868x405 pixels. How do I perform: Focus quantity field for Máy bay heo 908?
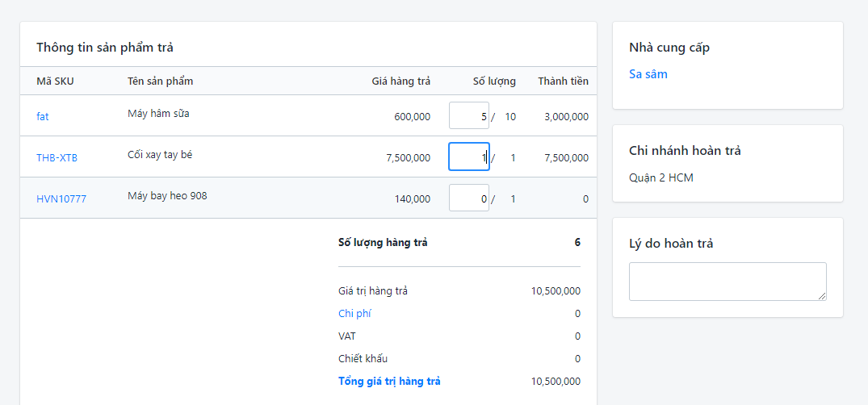pos(469,198)
